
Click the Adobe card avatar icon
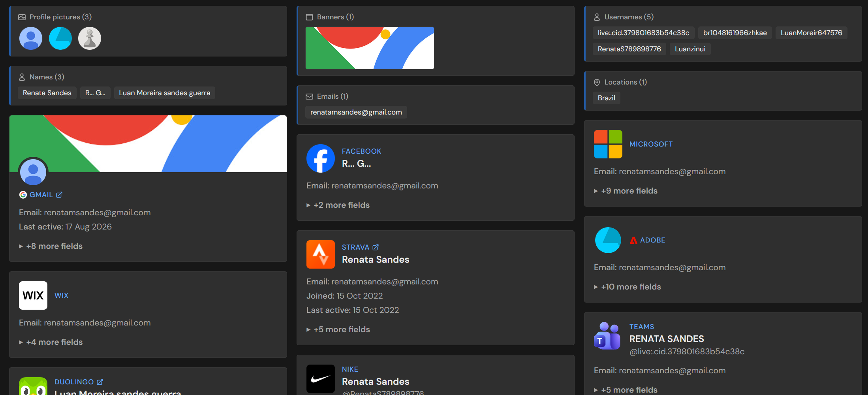click(608, 240)
